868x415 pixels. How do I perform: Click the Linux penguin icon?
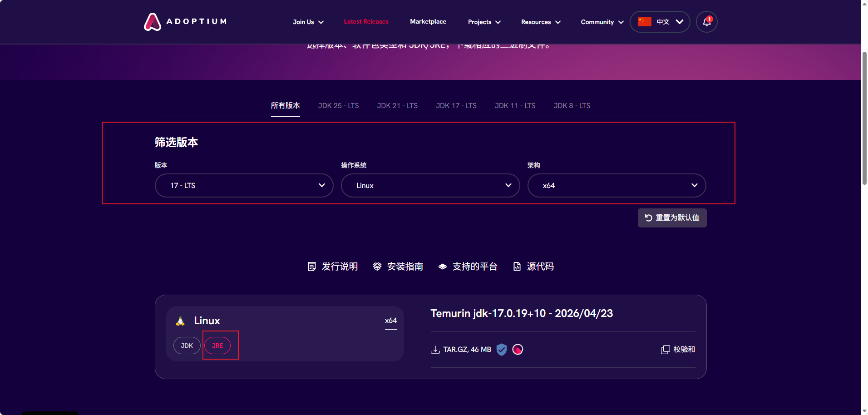point(180,321)
